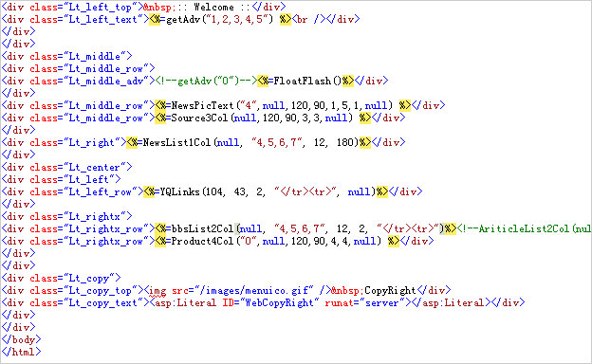Click the NewsList1Col function name

178,142
